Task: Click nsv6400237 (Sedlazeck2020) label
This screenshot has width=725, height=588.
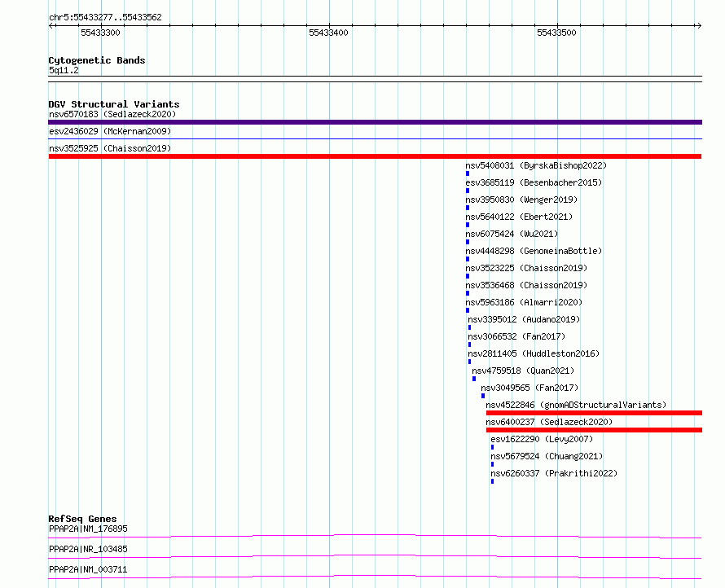Action: pyautogui.click(x=549, y=422)
